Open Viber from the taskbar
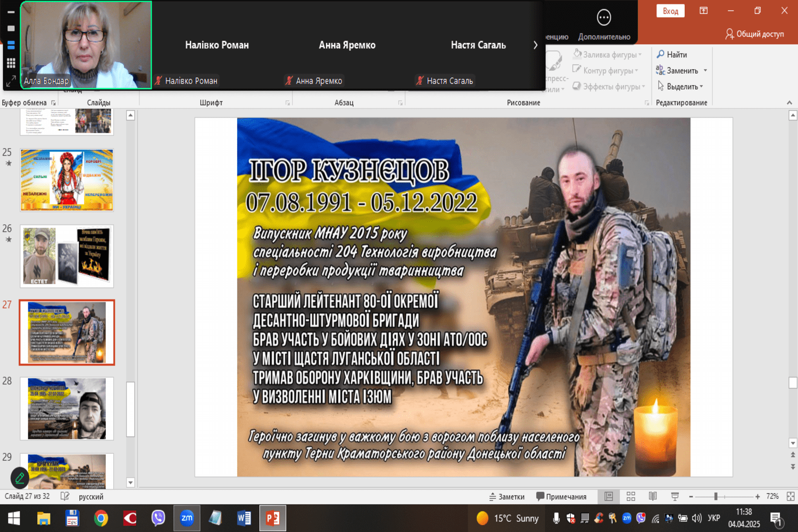This screenshot has width=798, height=532. point(158,518)
